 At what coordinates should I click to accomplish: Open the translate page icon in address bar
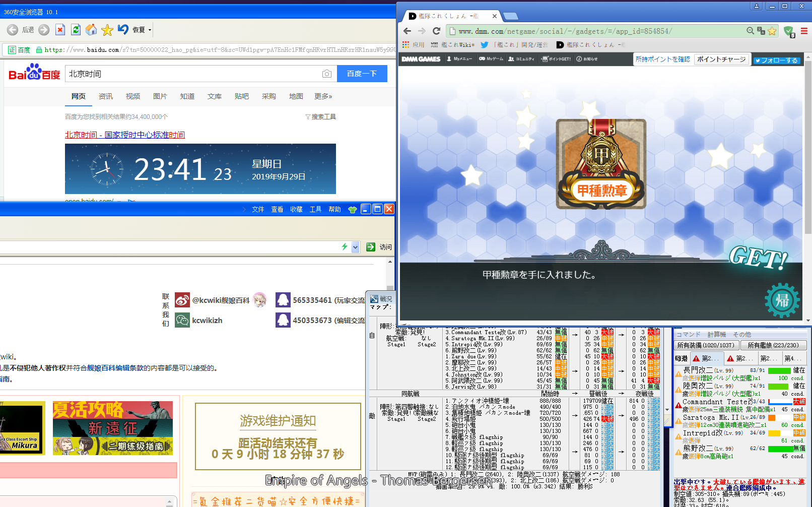pos(761,31)
